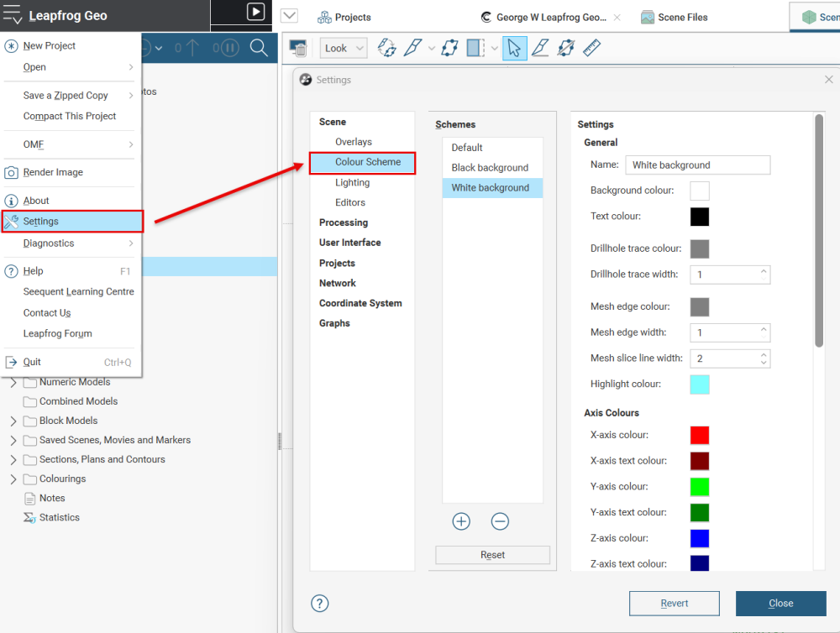Click the rotate scene tool icon
The width and height of the screenshot is (840, 633).
386,48
